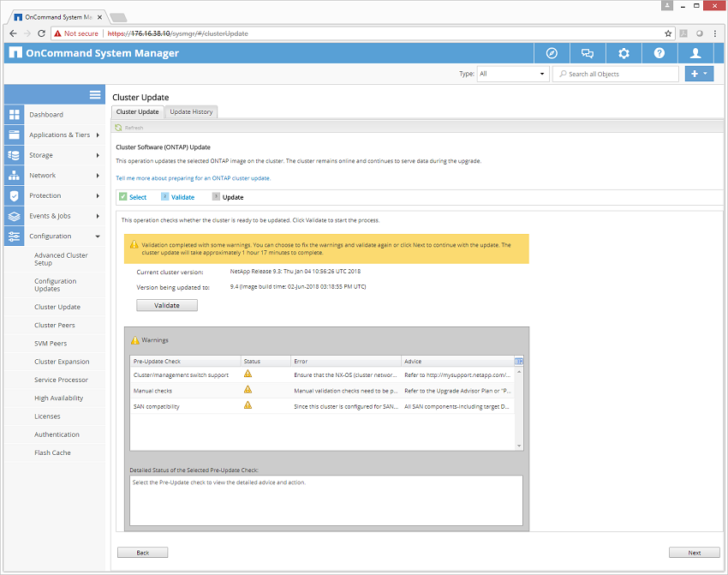Open Configuration Updates in sidebar
728x575 pixels.
point(56,285)
